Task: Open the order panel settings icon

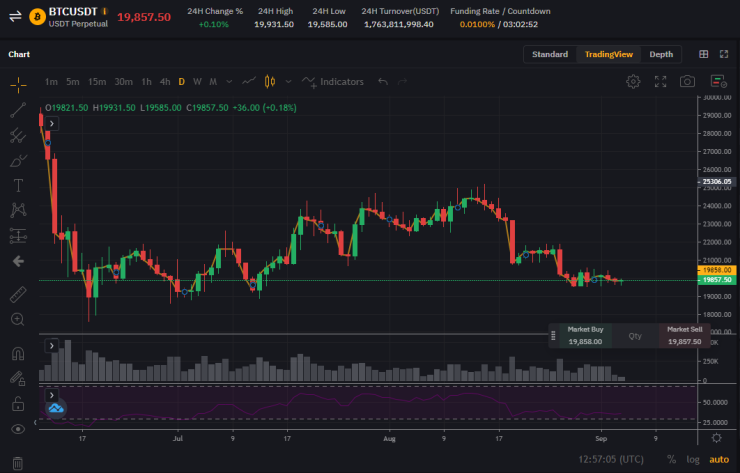Action: point(718,81)
